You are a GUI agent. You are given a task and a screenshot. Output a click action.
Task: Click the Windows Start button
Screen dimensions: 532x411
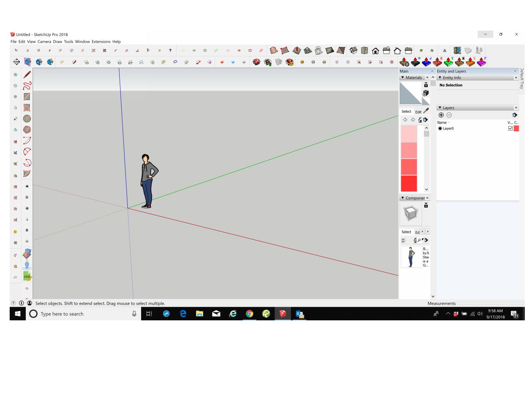pos(18,314)
